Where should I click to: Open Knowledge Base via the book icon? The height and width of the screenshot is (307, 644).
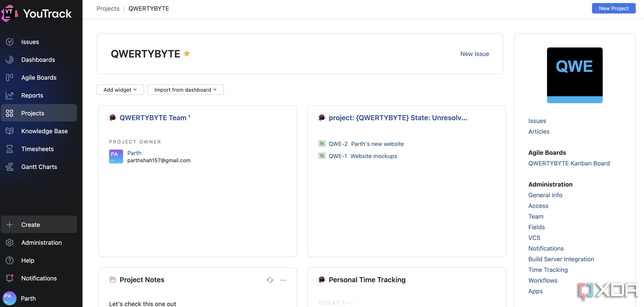pos(10,131)
